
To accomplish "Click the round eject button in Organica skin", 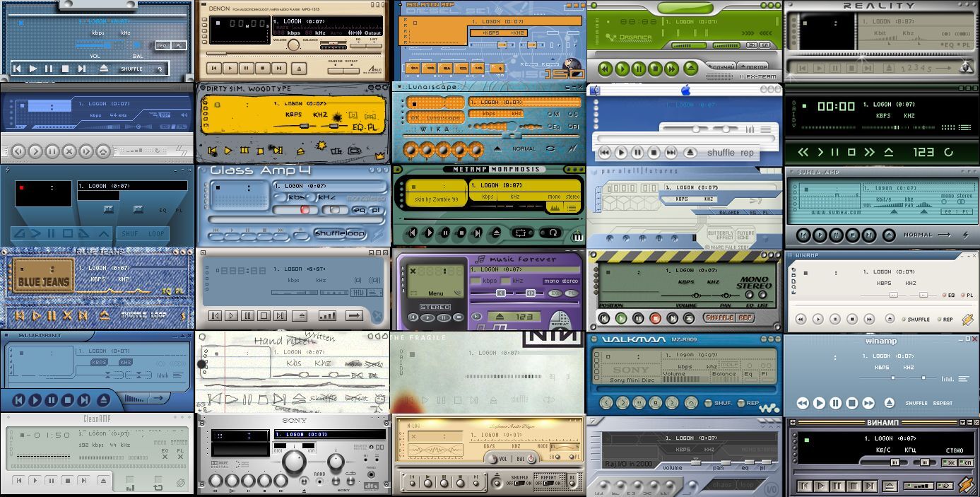I will (690, 68).
